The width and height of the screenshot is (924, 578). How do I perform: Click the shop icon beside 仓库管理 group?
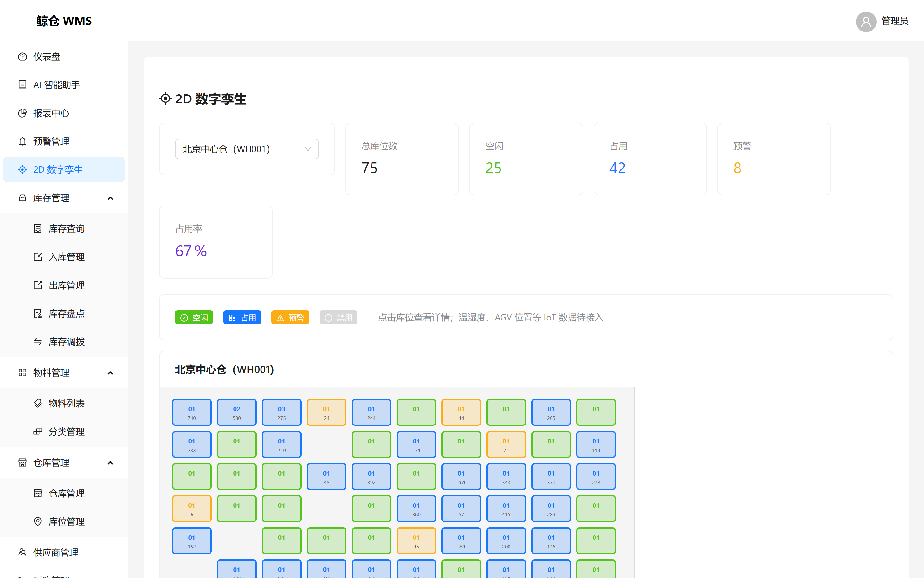pyautogui.click(x=22, y=462)
